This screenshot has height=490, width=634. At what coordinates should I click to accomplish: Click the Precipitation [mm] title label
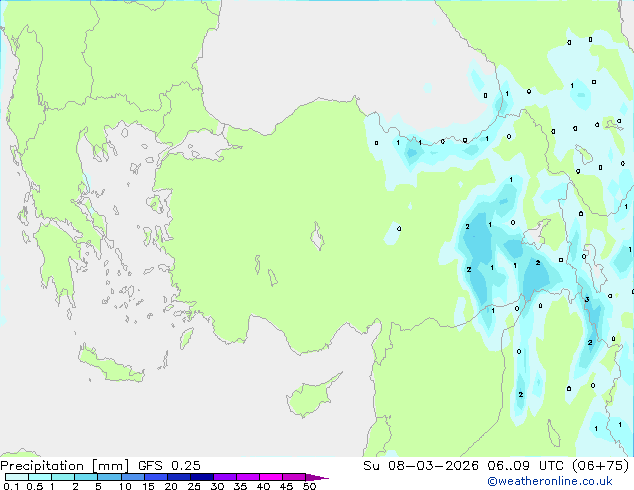coord(65,466)
